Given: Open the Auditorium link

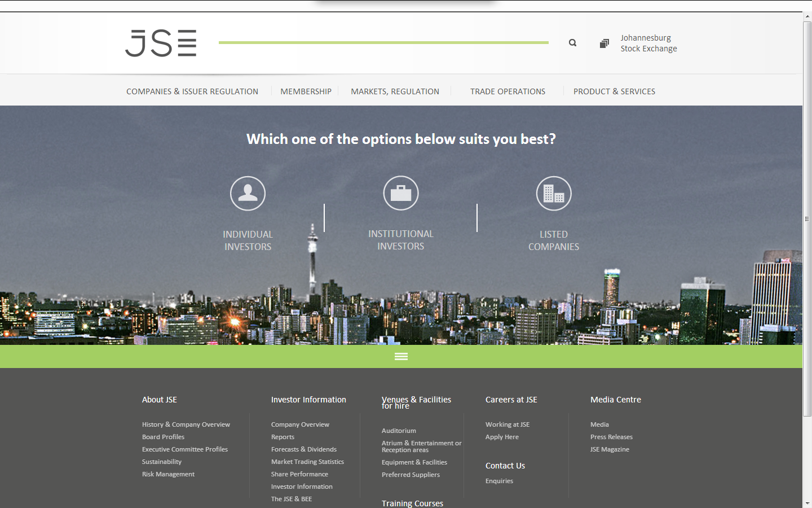Looking at the screenshot, I should [399, 431].
